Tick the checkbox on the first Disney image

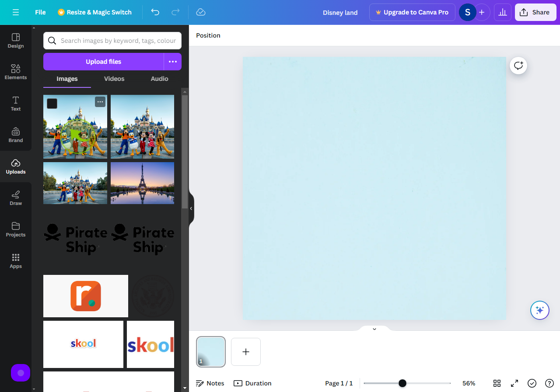coord(52,104)
